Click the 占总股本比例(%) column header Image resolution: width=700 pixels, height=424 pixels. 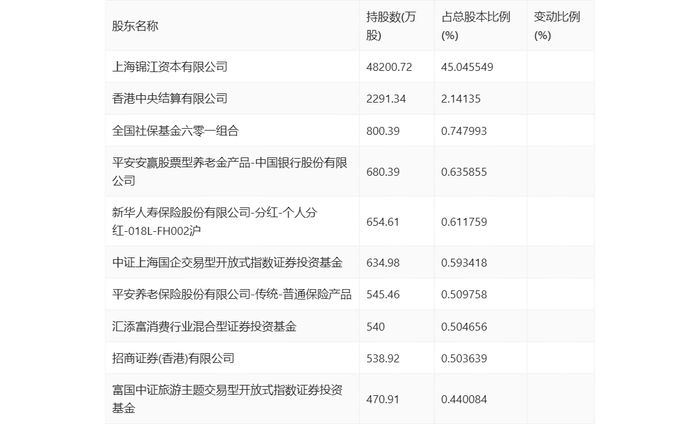click(x=475, y=26)
